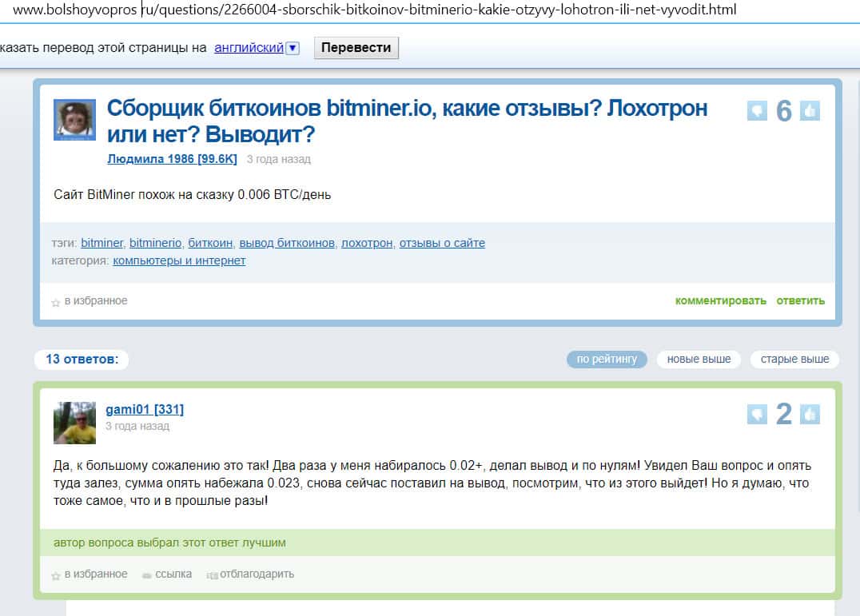Image resolution: width=860 pixels, height=616 pixels.
Task: Click the question's '3 года назад' timestamp
Action: [279, 160]
